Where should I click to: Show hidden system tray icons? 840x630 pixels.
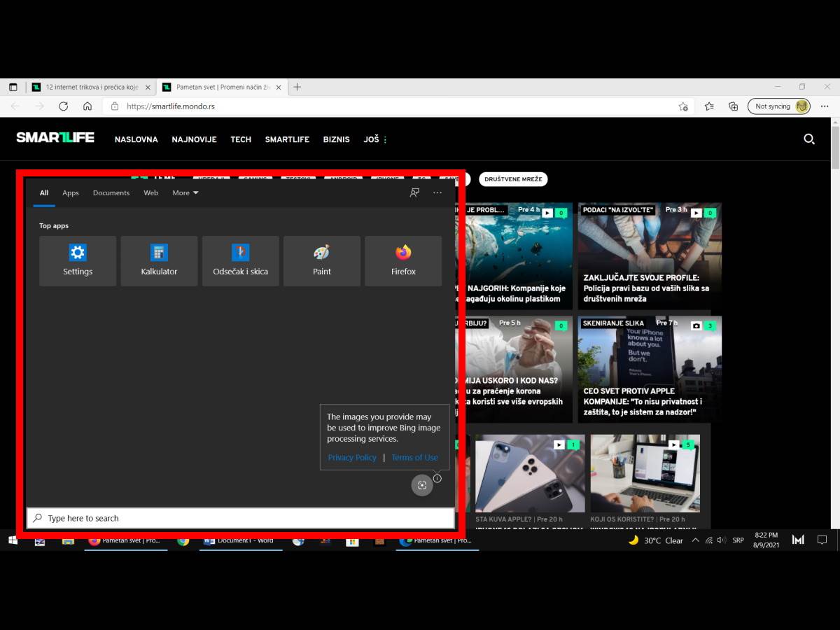point(695,540)
